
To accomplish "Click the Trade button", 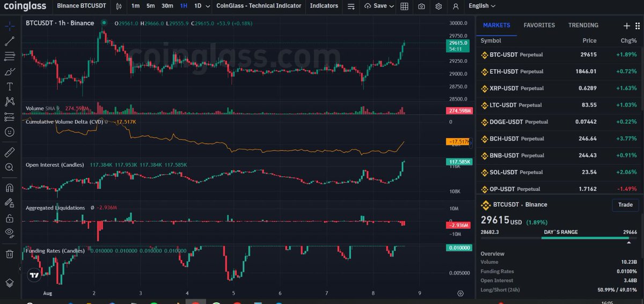I will (625, 205).
